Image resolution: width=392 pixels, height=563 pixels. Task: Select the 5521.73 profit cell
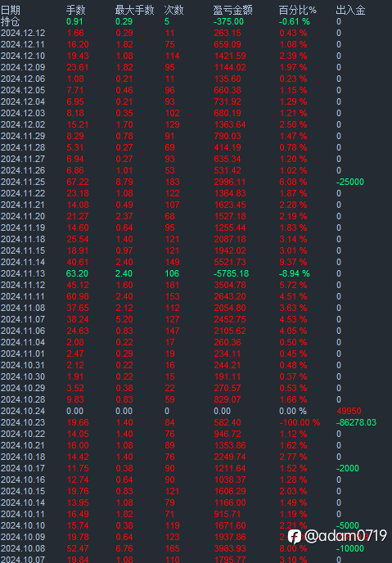[x=230, y=263]
